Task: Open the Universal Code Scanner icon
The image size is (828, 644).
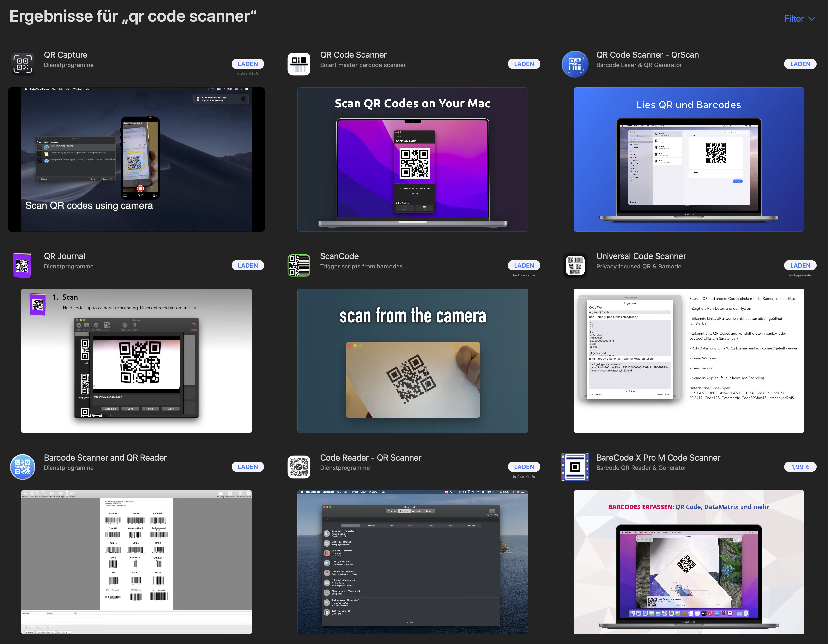Action: [x=575, y=265]
